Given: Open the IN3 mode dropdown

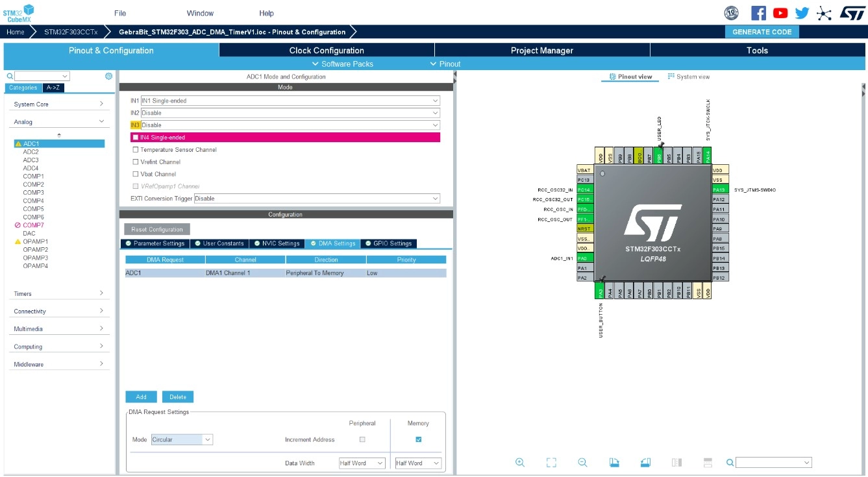Looking at the screenshot, I should (290, 125).
